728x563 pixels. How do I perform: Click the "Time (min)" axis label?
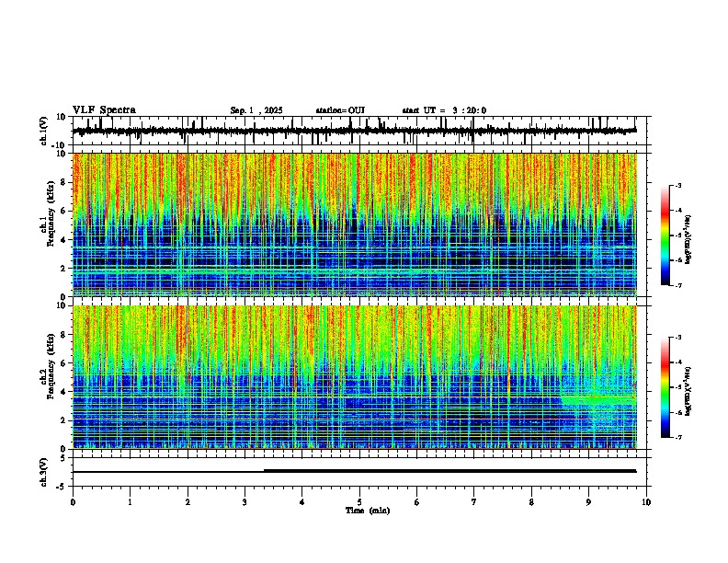pos(368,511)
